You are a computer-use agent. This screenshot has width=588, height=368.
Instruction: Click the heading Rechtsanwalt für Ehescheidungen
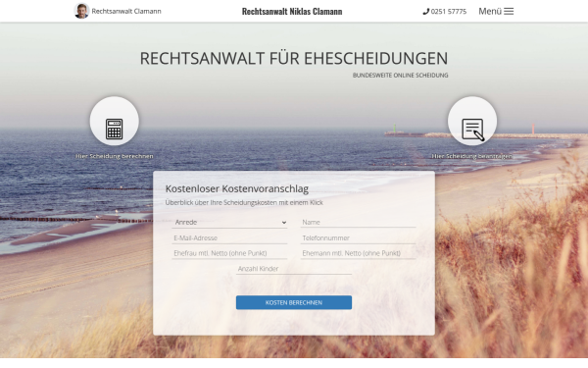click(x=294, y=58)
